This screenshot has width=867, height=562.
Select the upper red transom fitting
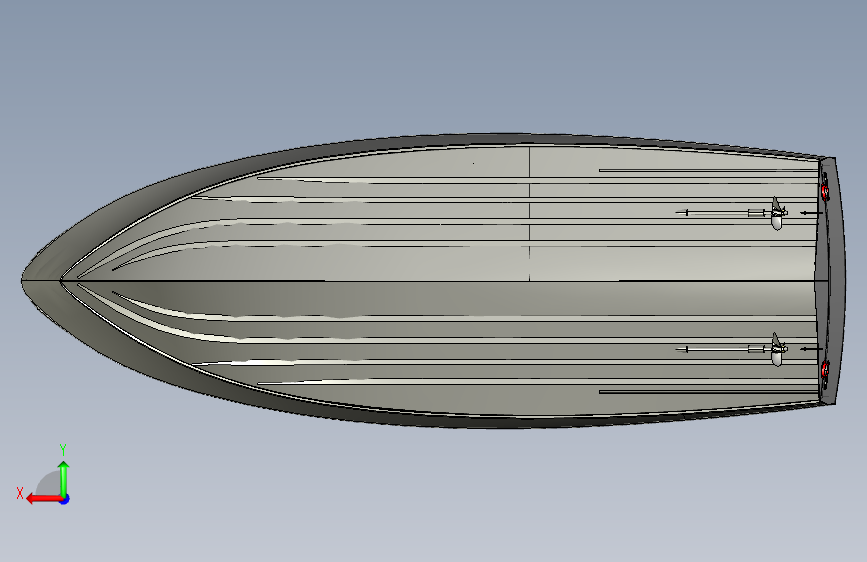pos(825,192)
